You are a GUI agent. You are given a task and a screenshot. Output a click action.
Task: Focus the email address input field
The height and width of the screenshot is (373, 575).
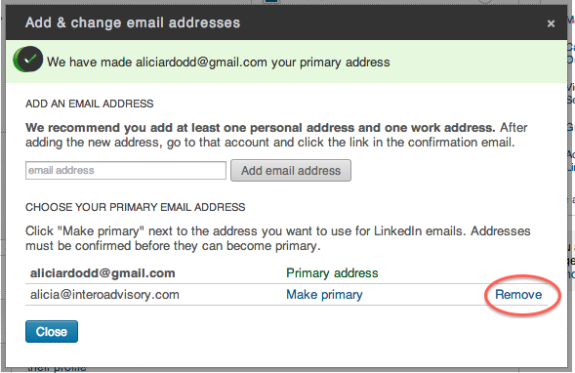(x=125, y=170)
